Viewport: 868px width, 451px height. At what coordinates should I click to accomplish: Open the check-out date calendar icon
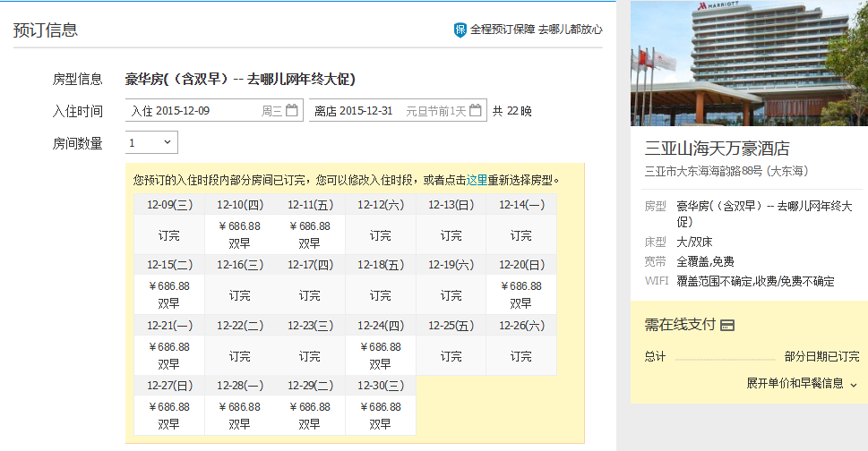pos(476,111)
